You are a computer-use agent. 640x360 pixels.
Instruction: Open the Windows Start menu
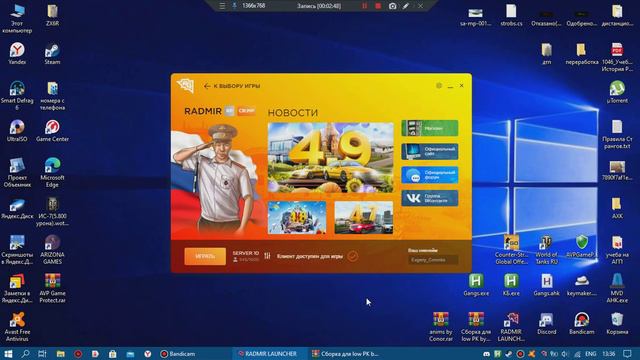click(8, 353)
